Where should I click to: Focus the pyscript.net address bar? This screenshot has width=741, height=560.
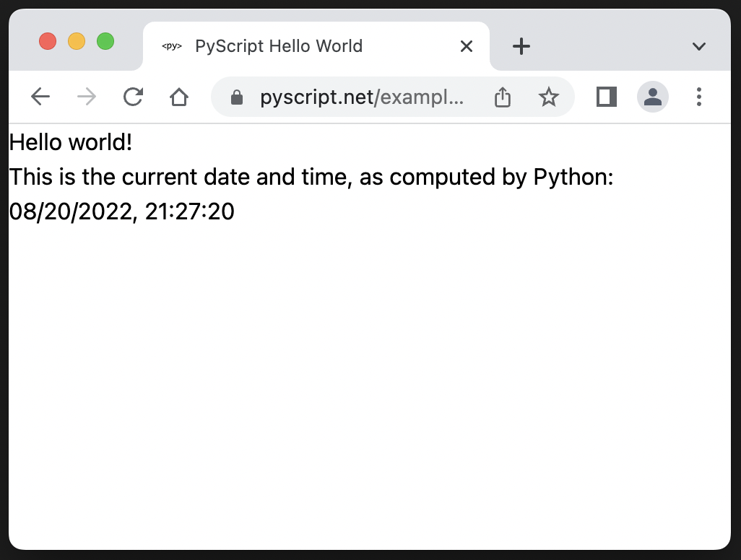coord(362,97)
